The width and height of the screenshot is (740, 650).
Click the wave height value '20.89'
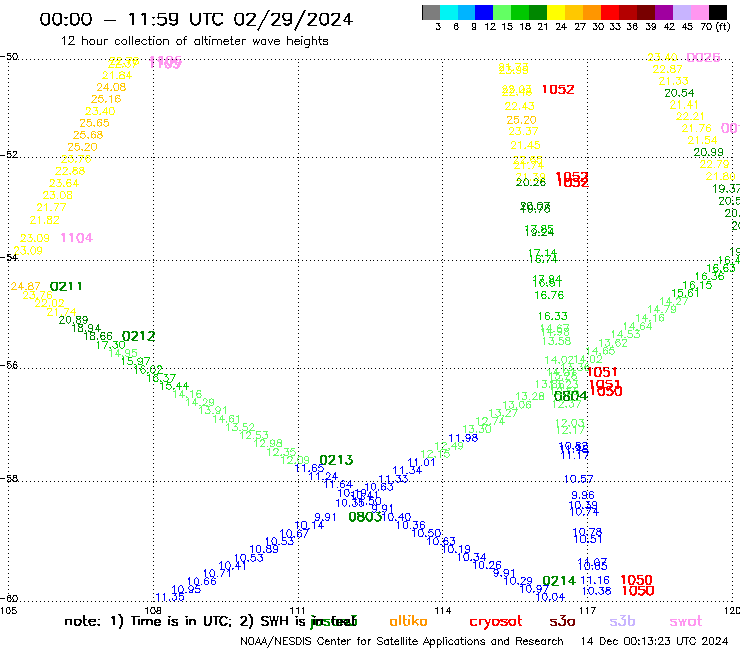pyautogui.click(x=73, y=320)
